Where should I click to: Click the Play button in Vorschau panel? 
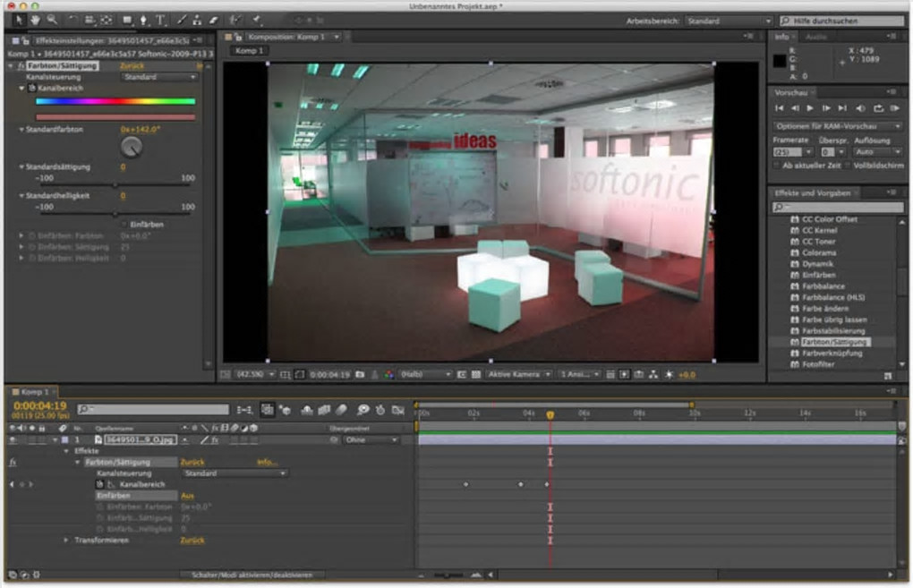(x=810, y=108)
